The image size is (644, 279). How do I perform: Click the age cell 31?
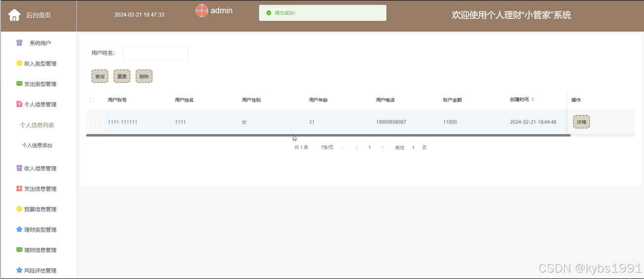click(312, 122)
